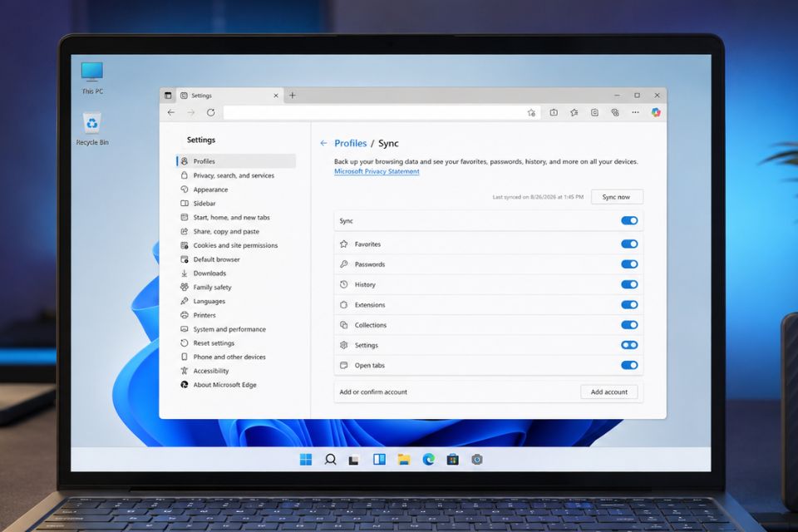Add this page to favorites star icon
798x532 pixels.
click(531, 112)
